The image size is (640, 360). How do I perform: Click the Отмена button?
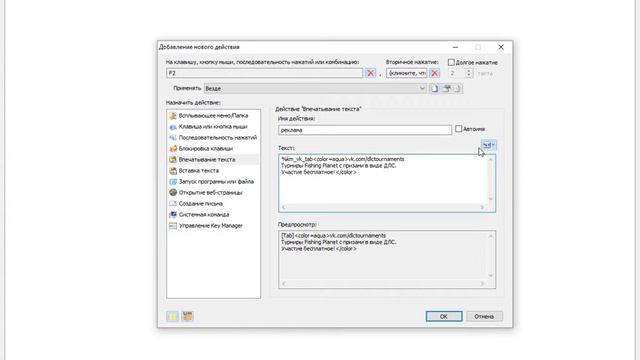(x=484, y=316)
